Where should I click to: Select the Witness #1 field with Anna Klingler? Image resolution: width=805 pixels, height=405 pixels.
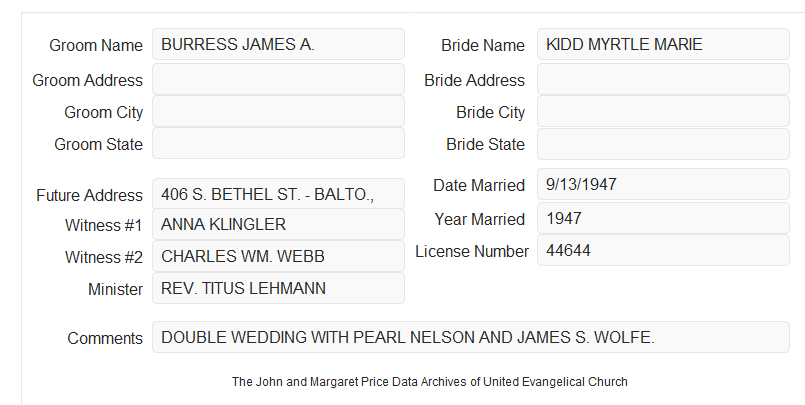[278, 224]
